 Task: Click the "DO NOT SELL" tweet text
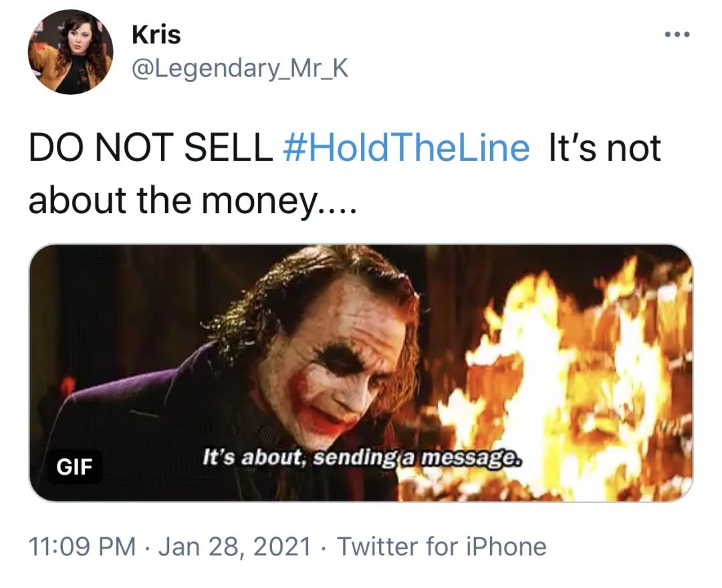pos(150,148)
